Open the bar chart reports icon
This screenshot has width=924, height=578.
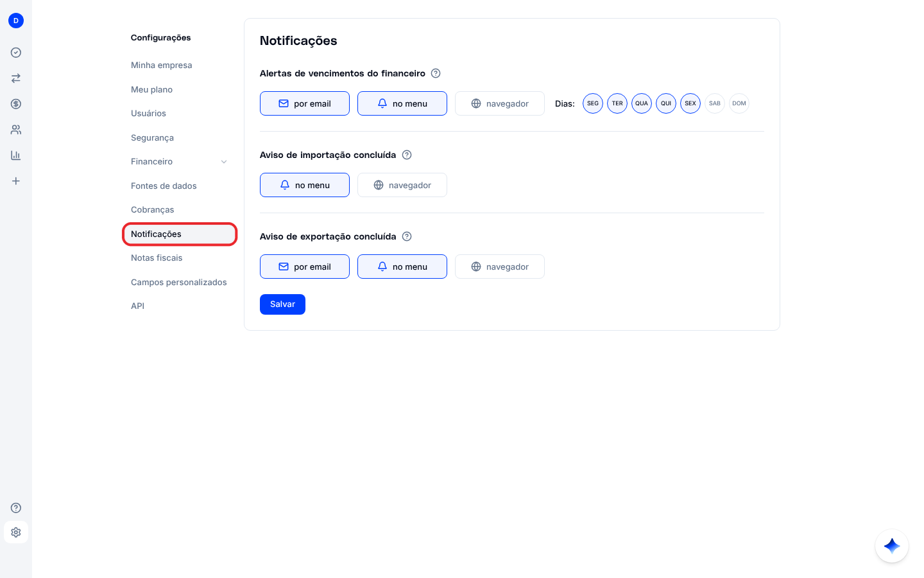[x=16, y=155]
